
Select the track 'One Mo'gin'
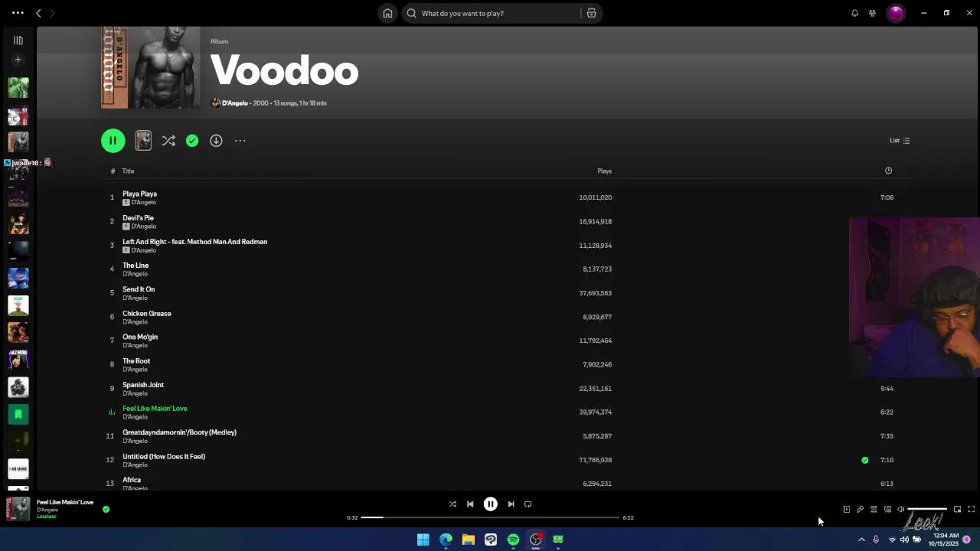point(140,337)
